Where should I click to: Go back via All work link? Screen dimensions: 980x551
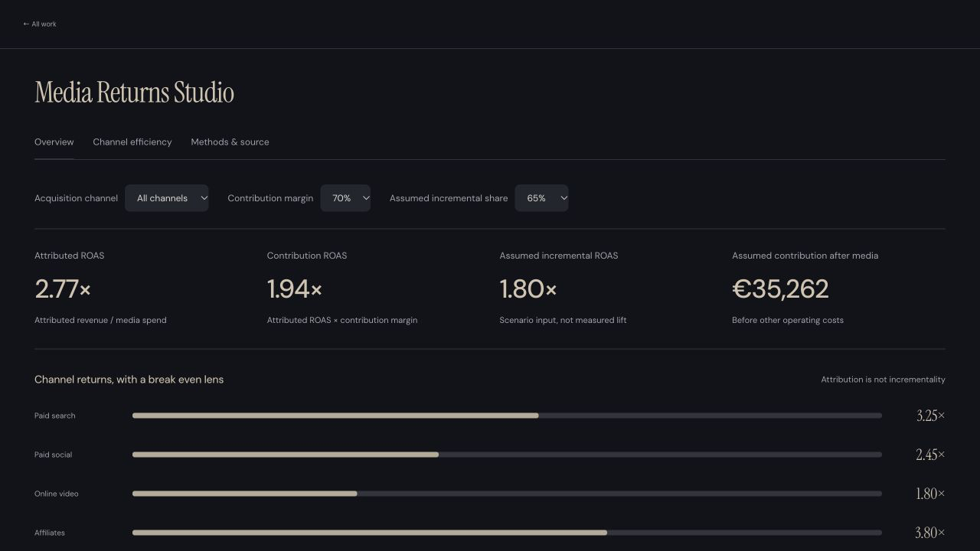[40, 24]
